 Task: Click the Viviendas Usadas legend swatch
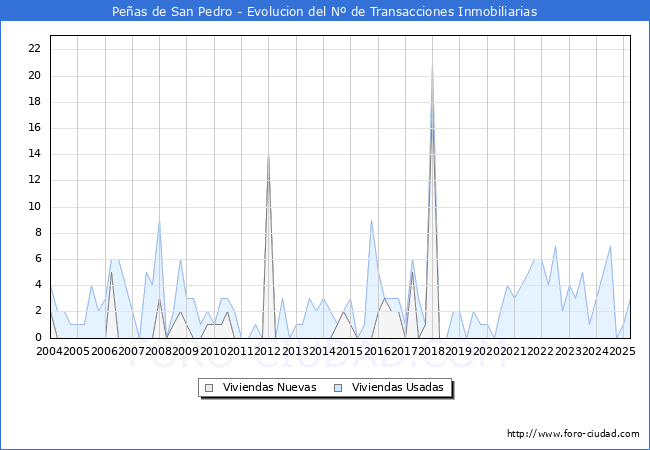coord(338,388)
